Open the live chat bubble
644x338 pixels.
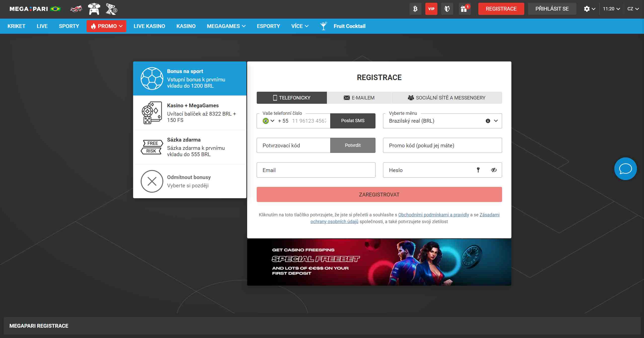[625, 169]
